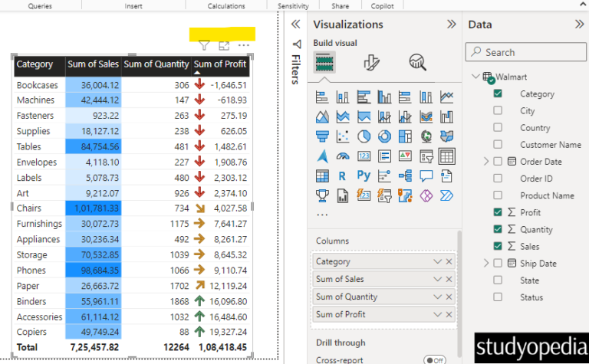This screenshot has height=364, width=589.
Task: Select the Multi-row card visual
Action: coord(384,156)
